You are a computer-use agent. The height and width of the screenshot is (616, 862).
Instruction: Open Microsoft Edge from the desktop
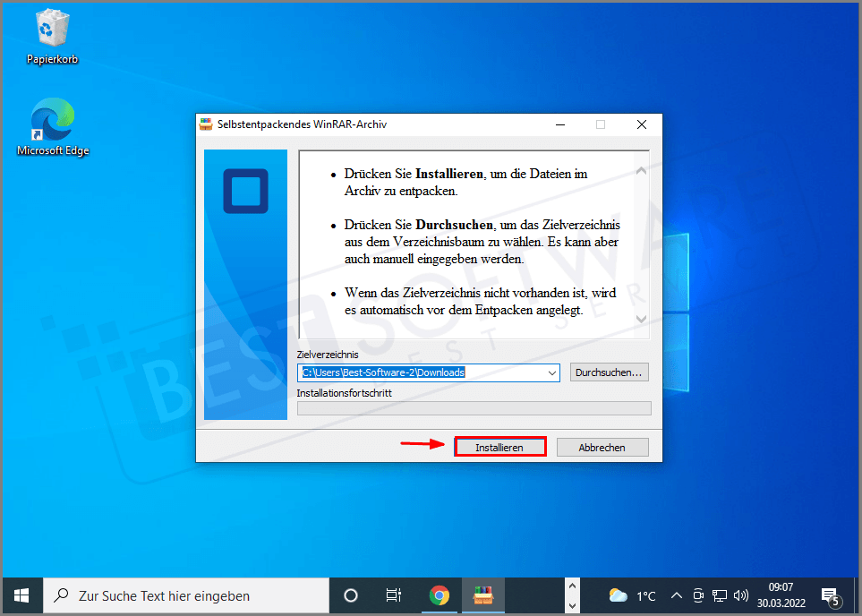click(x=52, y=119)
